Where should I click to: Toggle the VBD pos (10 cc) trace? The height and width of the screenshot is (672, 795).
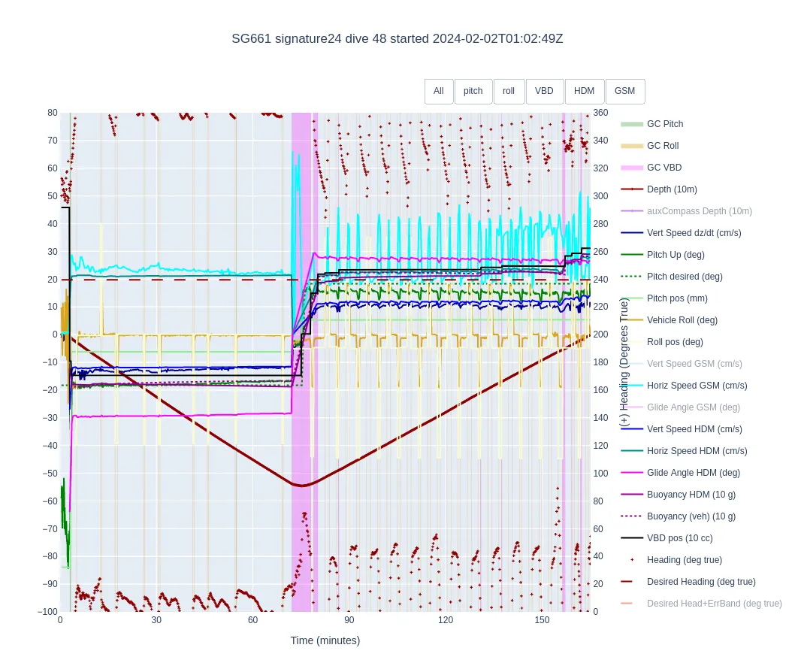679,538
